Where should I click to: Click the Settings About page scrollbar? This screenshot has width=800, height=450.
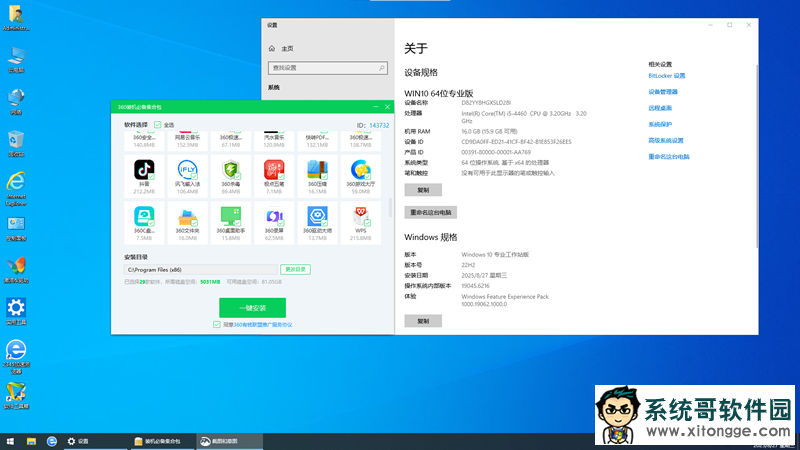pyautogui.click(x=757, y=157)
